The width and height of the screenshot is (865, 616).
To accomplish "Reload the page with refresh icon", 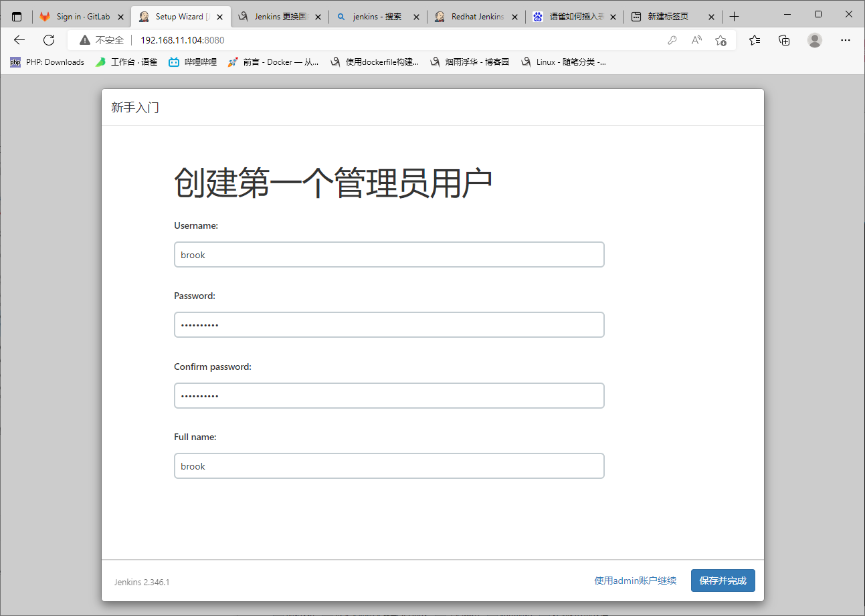I will (x=49, y=40).
